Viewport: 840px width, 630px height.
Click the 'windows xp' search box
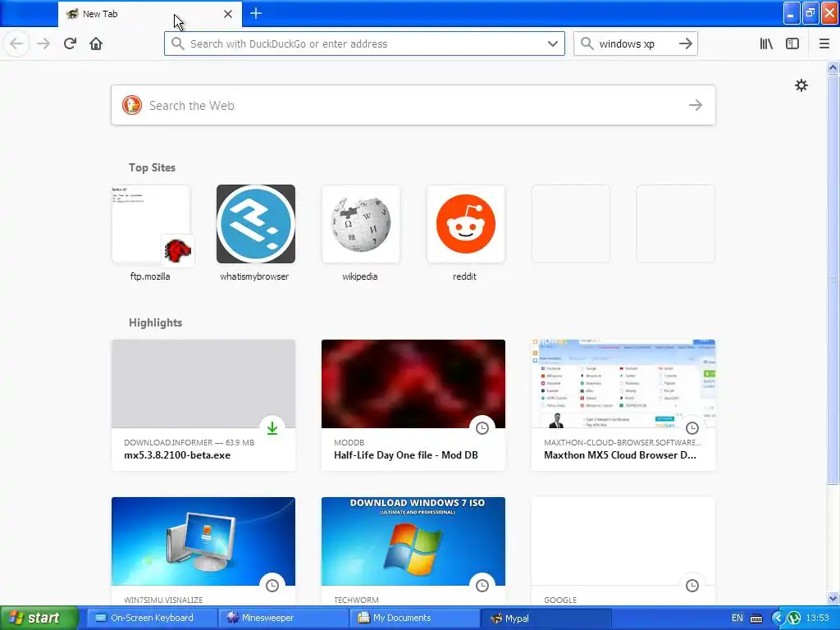[x=636, y=43]
